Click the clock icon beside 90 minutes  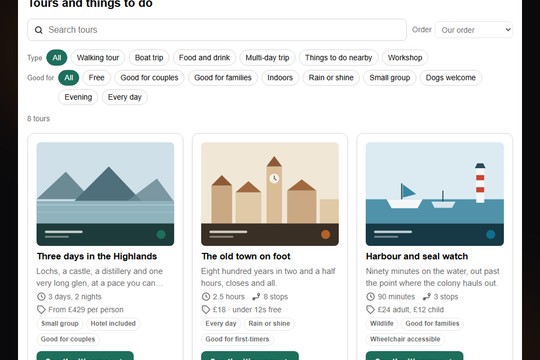[370, 297]
